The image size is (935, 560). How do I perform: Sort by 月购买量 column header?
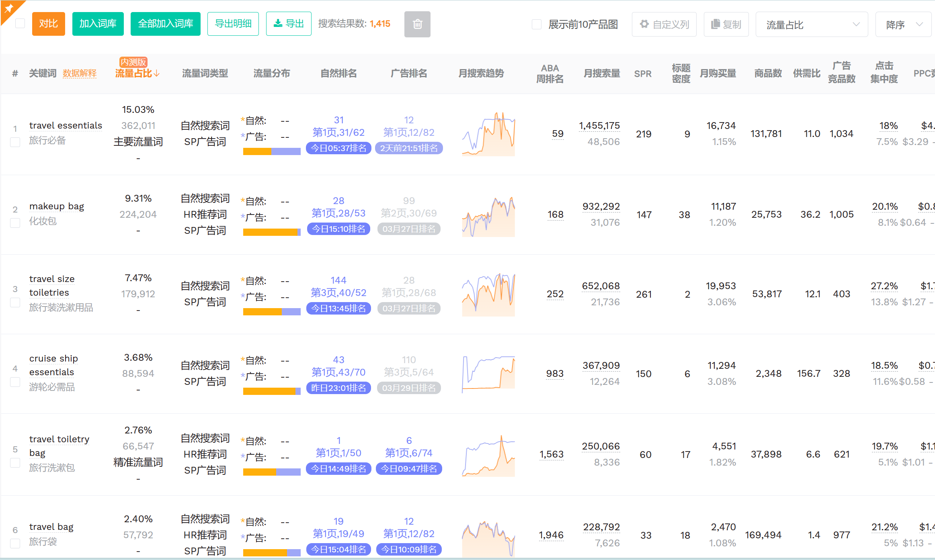tap(718, 74)
